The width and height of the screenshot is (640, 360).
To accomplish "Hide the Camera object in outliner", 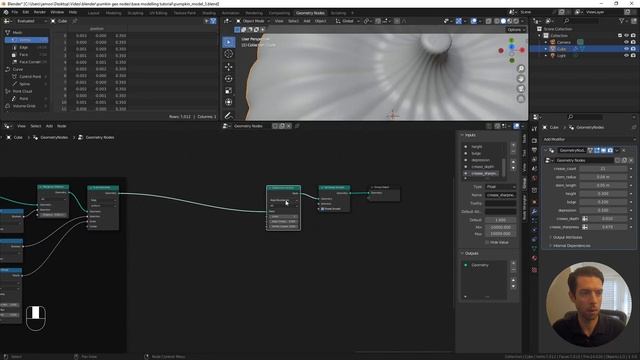I will tap(627, 42).
